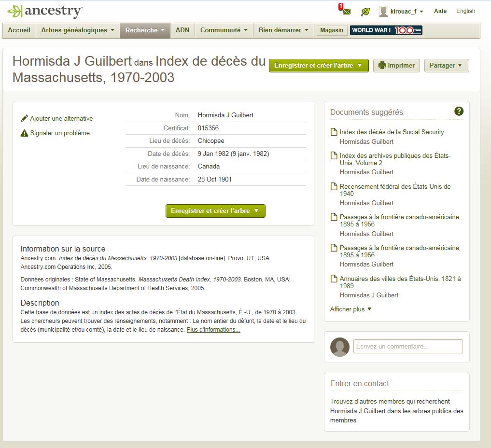The height and width of the screenshot is (448, 491).
Task: Click Ajouter une alternative link
Action: pyautogui.click(x=61, y=118)
